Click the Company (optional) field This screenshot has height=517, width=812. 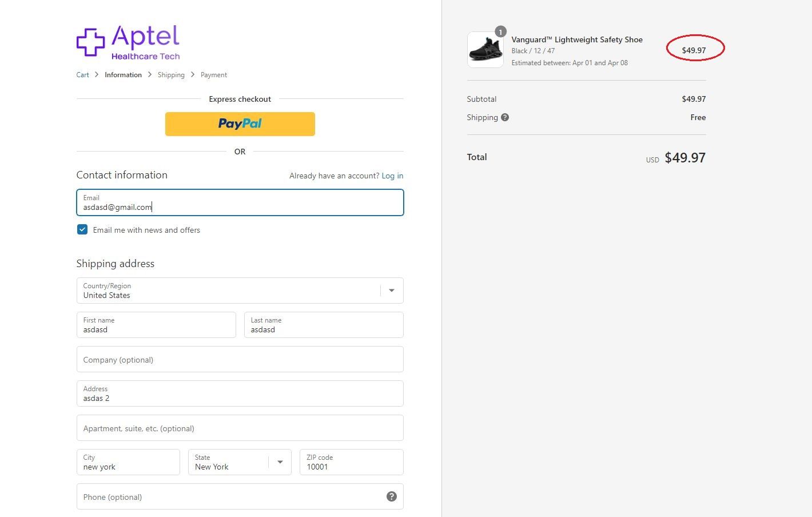[x=240, y=360]
